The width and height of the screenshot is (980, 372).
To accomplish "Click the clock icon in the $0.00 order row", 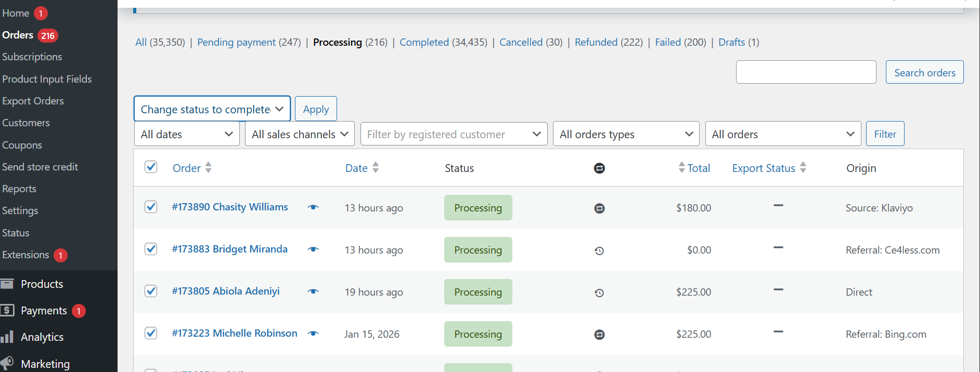I will point(599,251).
